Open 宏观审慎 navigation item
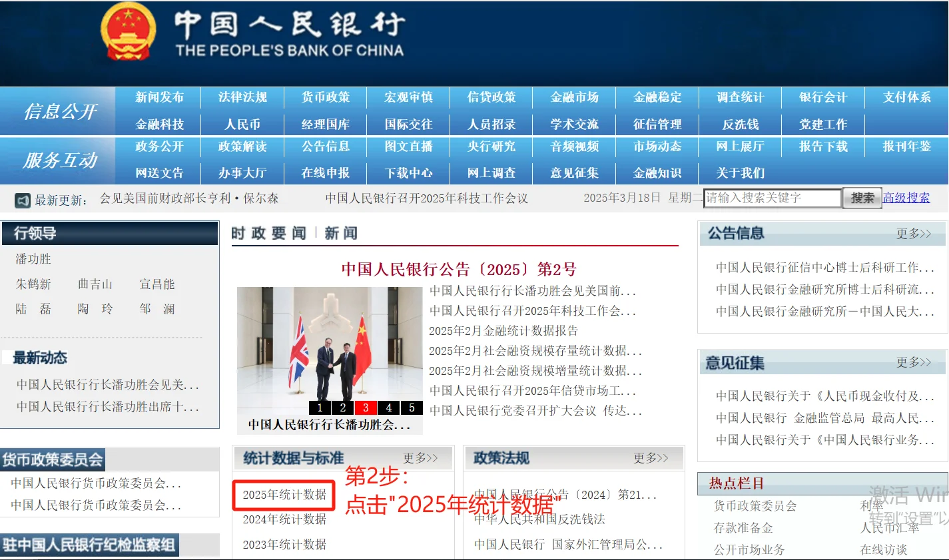The height and width of the screenshot is (560, 949). click(x=408, y=97)
